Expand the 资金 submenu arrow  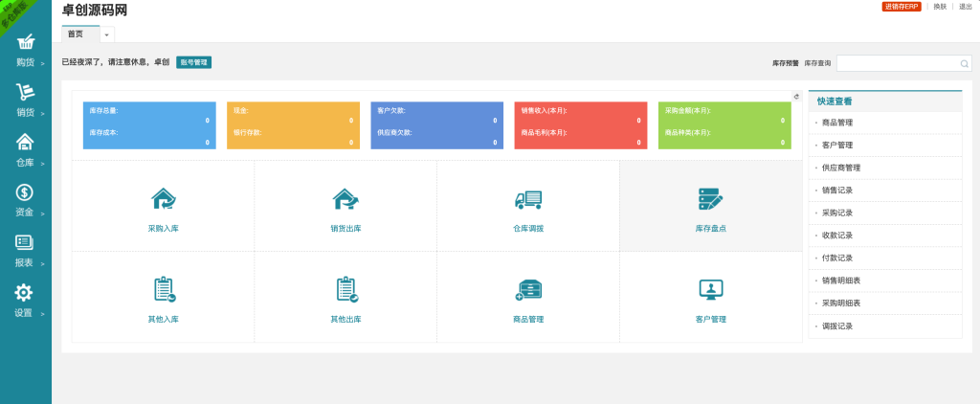(x=42, y=213)
